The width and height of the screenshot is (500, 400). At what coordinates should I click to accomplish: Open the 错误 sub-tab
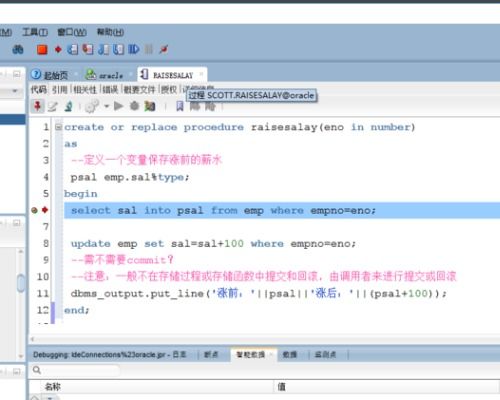pos(110,89)
